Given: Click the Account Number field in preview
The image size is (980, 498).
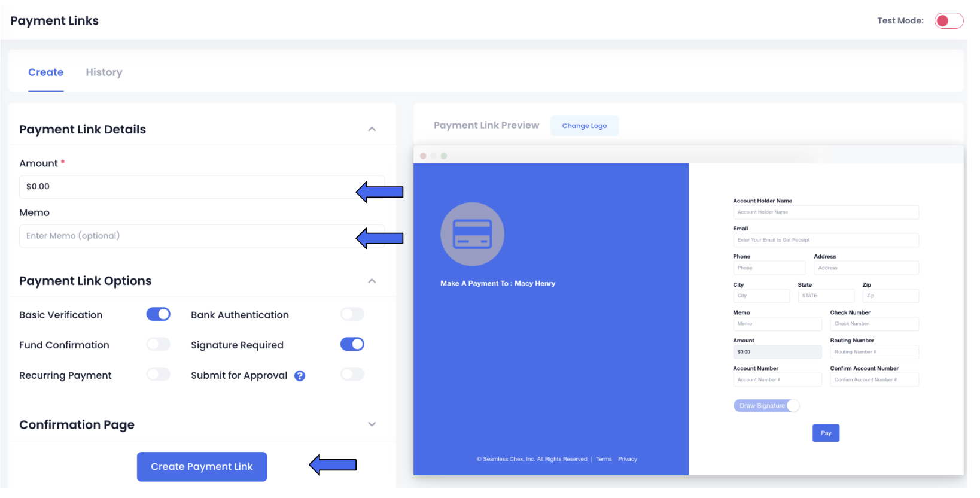Looking at the screenshot, I should [778, 379].
